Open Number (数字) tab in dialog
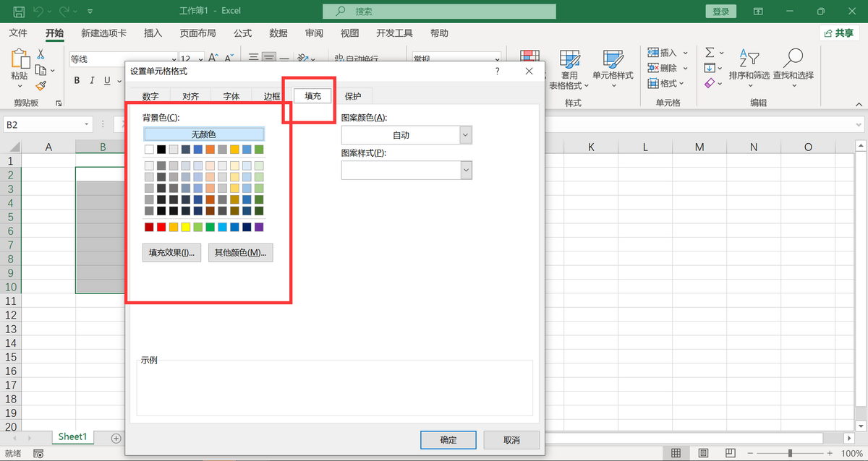 (x=150, y=96)
